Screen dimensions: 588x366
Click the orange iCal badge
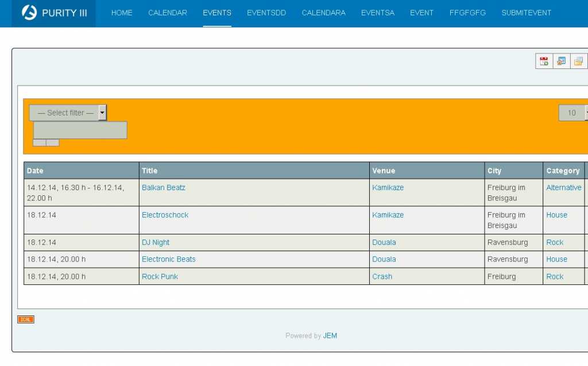coord(25,319)
